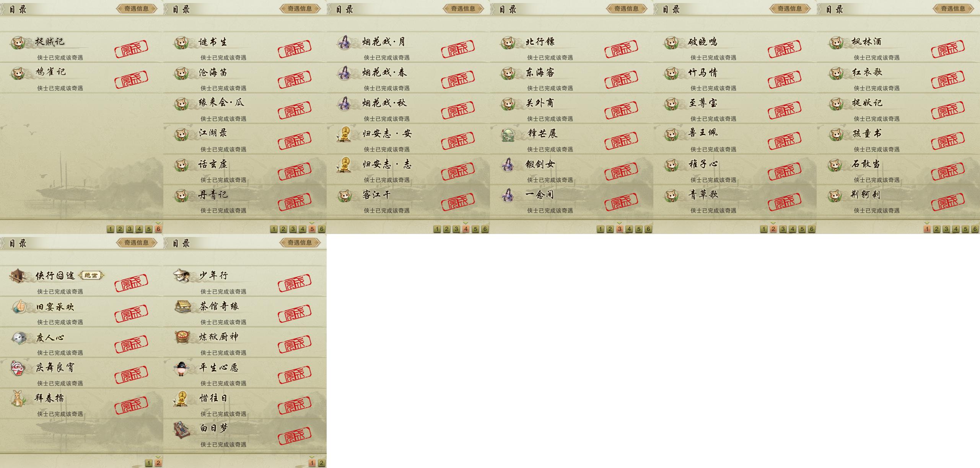The height and width of the screenshot is (468, 980).
Task: Click the straw hat icon next to 少年行
Action: point(181,275)
